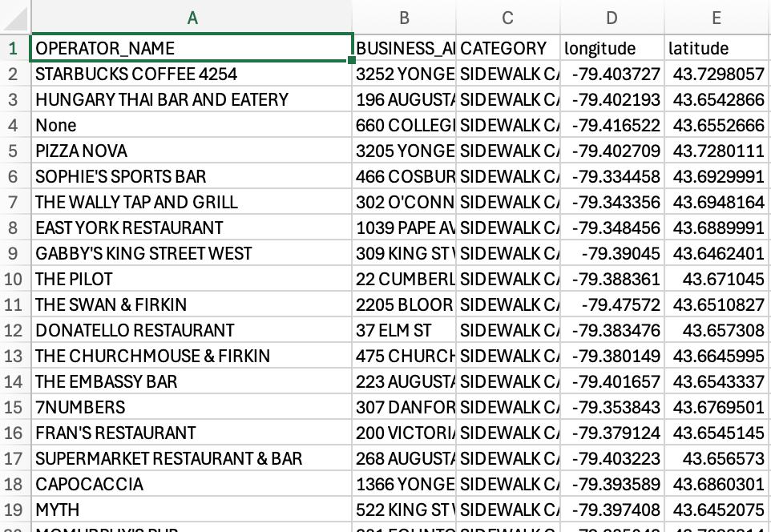Select column A header
771x532 pixels.
coord(192,18)
